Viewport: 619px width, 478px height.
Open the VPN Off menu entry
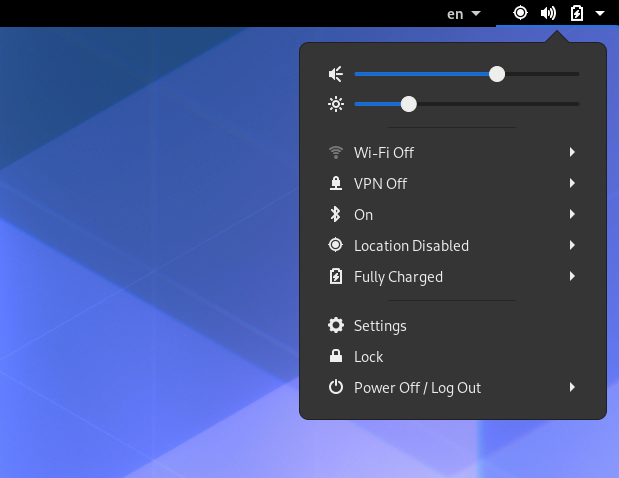(x=453, y=184)
